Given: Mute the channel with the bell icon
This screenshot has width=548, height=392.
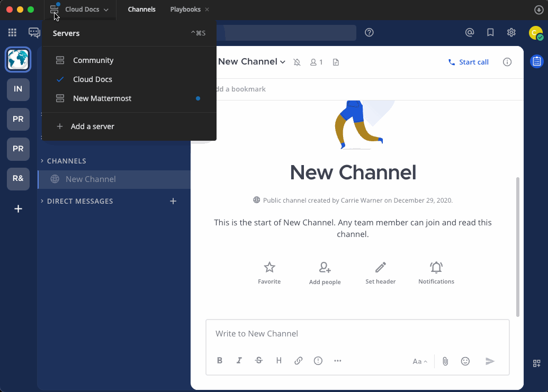Looking at the screenshot, I should point(297,62).
